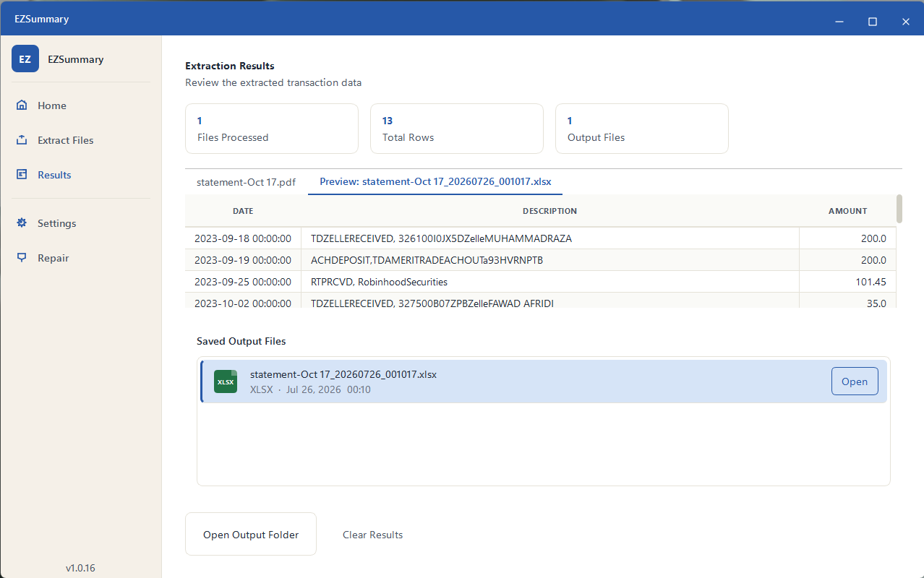Open the Results menu label

[54, 175]
